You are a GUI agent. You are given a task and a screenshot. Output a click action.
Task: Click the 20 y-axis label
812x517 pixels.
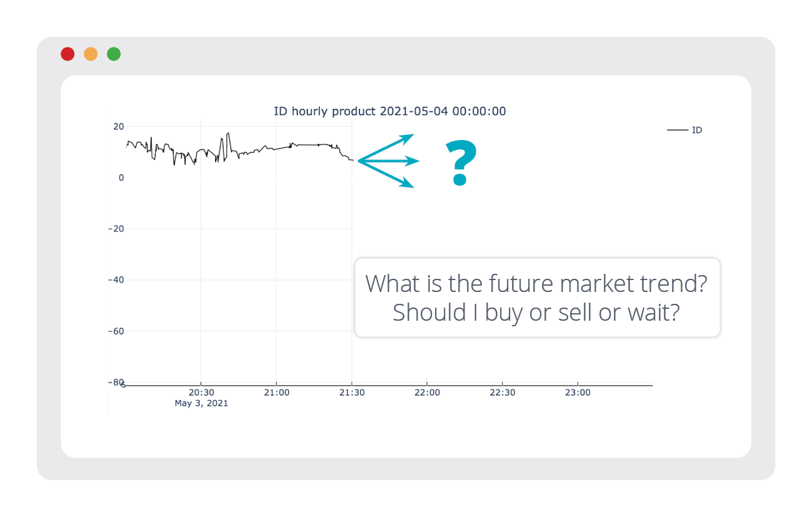pos(118,126)
